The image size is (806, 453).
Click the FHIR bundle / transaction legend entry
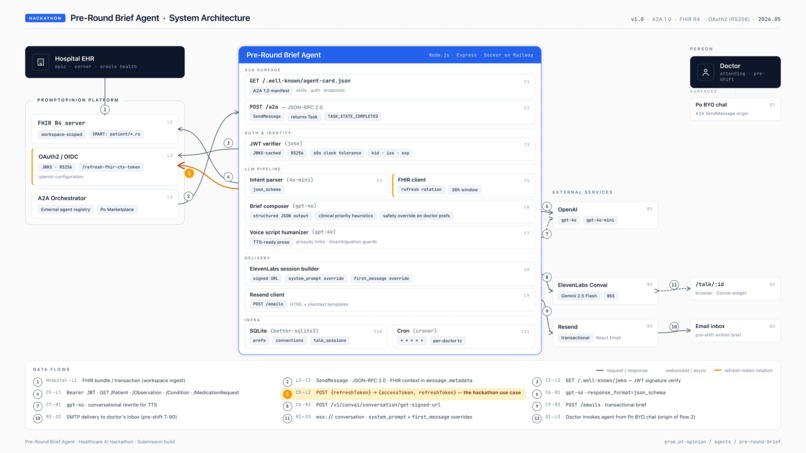click(134, 381)
